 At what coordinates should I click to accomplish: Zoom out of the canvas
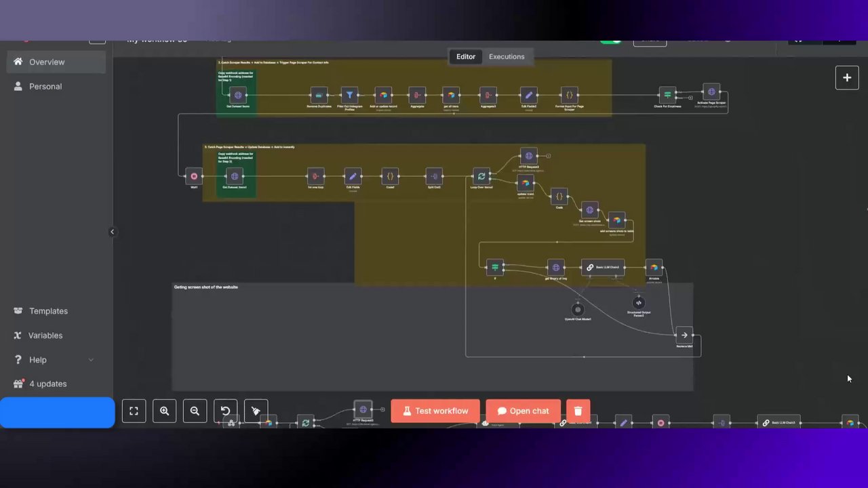(x=195, y=411)
